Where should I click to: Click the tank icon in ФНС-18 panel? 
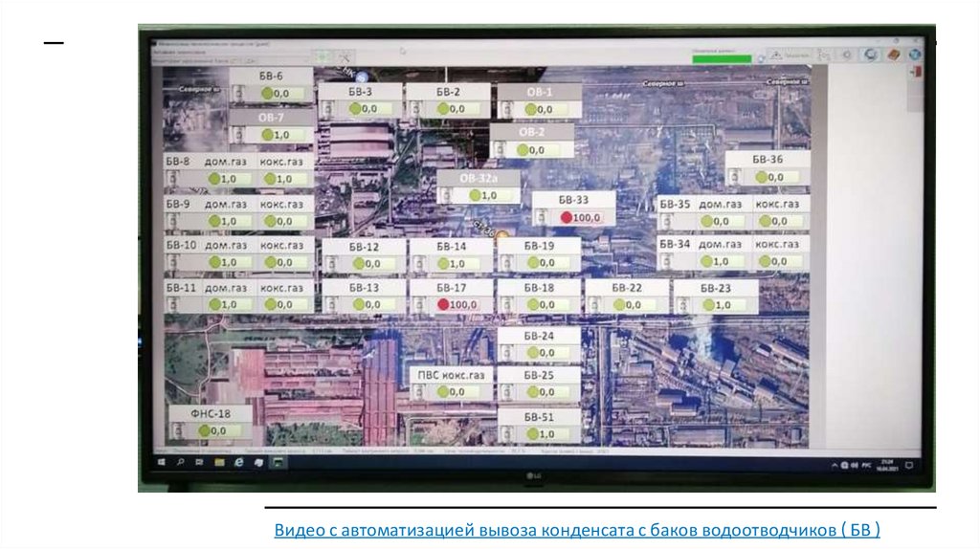click(x=178, y=430)
